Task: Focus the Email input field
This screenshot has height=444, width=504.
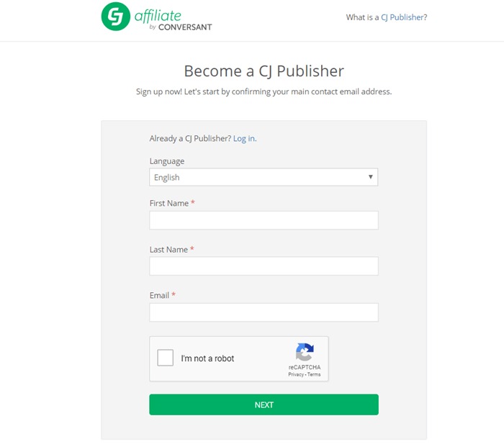Action: click(x=264, y=312)
